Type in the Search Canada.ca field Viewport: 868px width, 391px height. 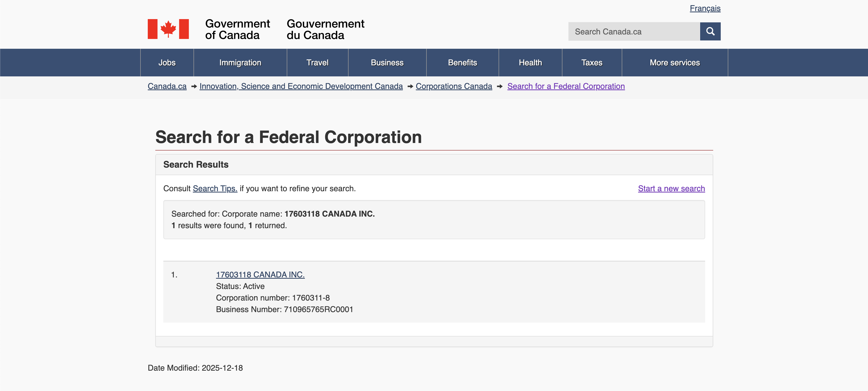634,31
